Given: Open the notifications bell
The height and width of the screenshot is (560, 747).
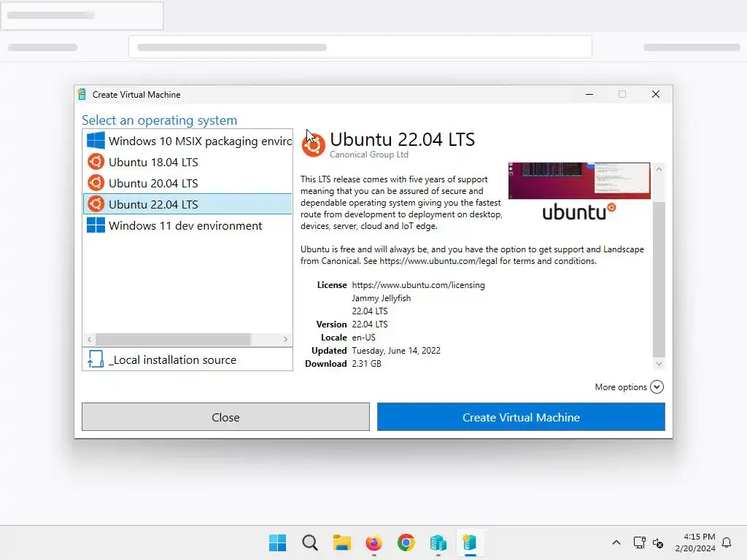Looking at the screenshot, I should [x=727, y=542].
